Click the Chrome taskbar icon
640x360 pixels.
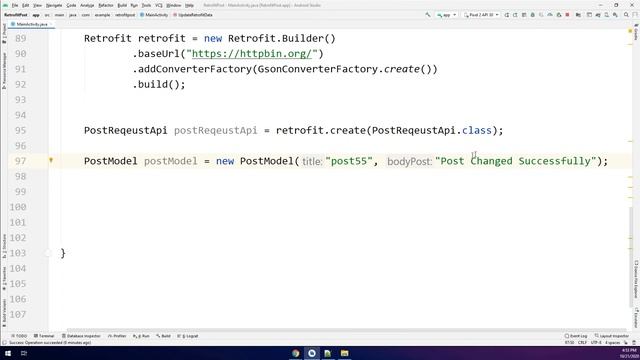coord(296,353)
